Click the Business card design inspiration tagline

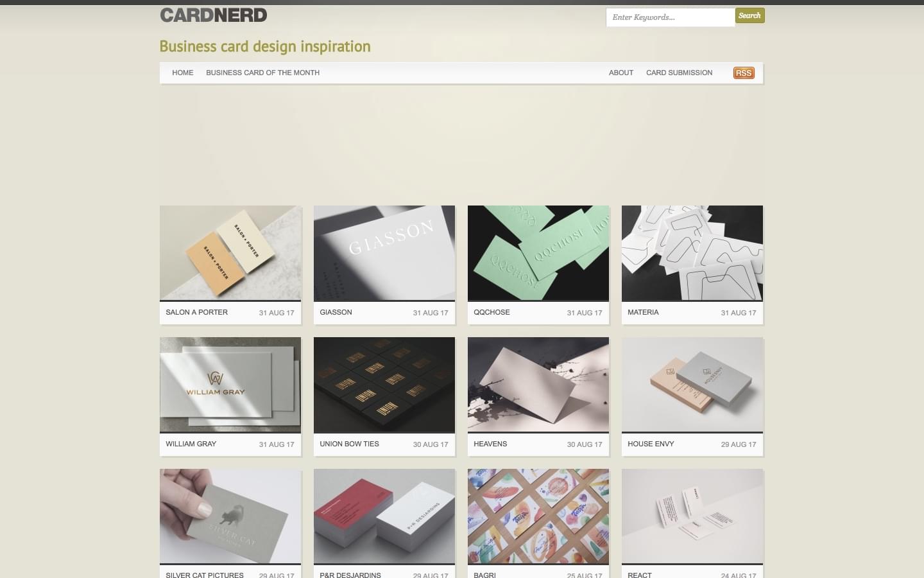pyautogui.click(x=265, y=46)
